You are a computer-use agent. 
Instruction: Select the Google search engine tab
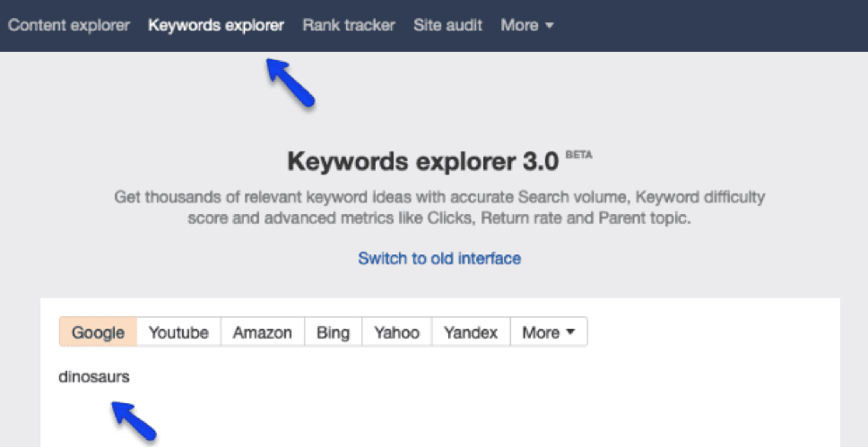(x=98, y=332)
